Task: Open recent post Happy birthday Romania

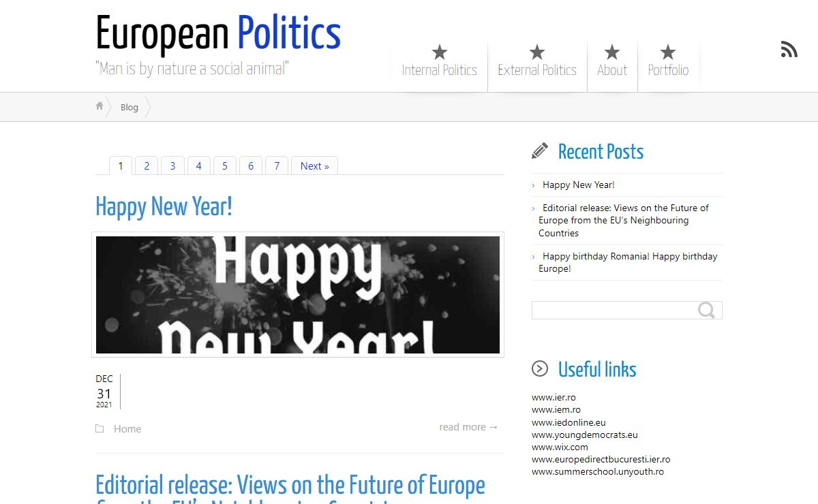Action: [628, 262]
